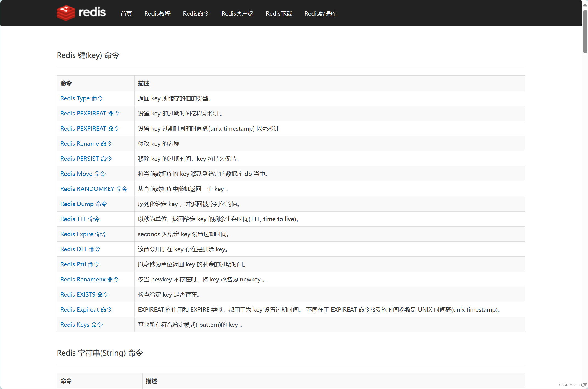
Task: Click description 以毫秒为单位返回 key 的剩余的过期时间
Action: (192, 264)
